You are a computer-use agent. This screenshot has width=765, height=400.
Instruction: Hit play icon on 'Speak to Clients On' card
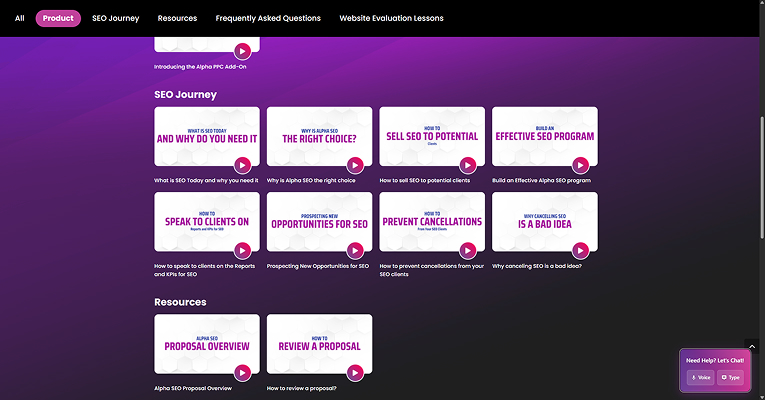242,250
